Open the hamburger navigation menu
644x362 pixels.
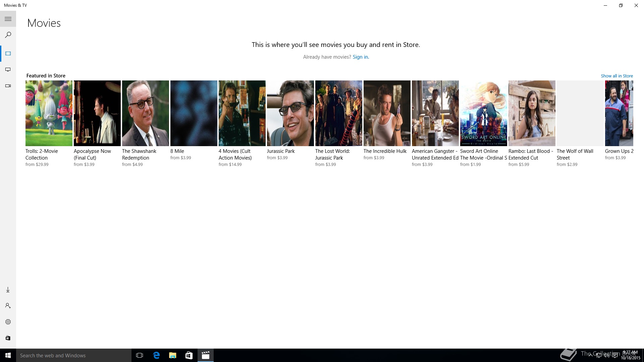click(x=8, y=19)
